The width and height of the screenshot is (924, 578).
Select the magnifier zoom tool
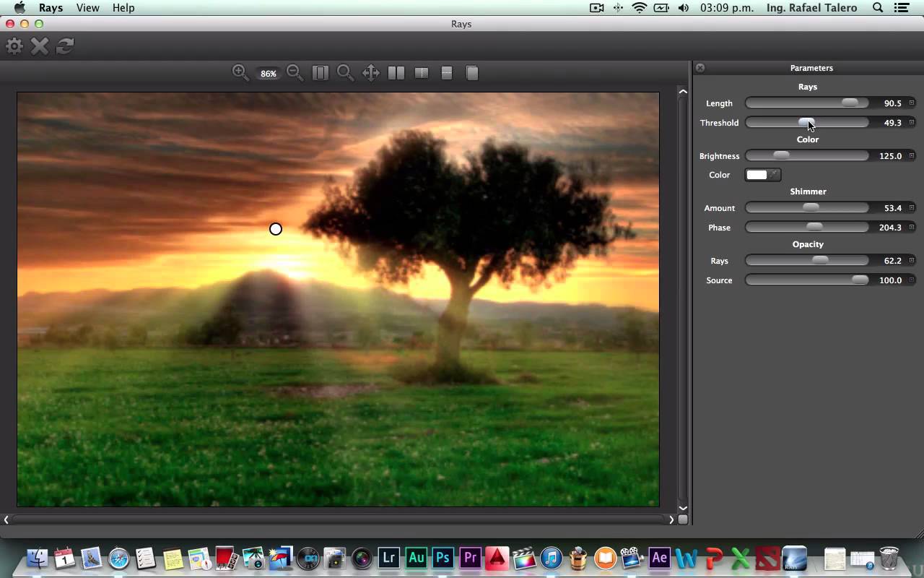[345, 73]
